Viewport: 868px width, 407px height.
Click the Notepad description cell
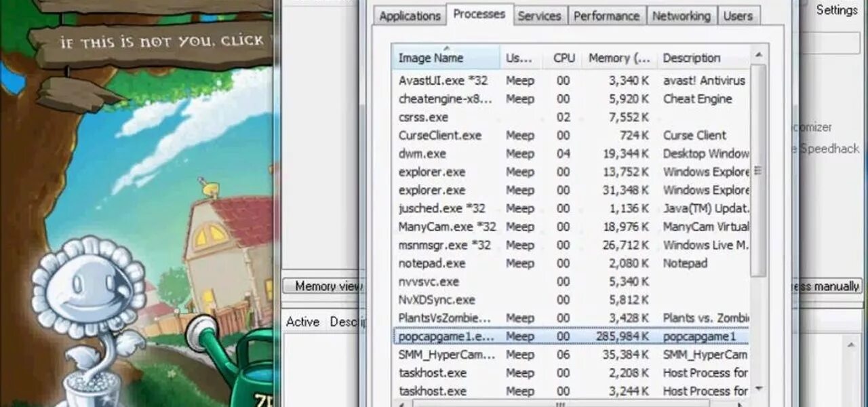click(x=685, y=263)
